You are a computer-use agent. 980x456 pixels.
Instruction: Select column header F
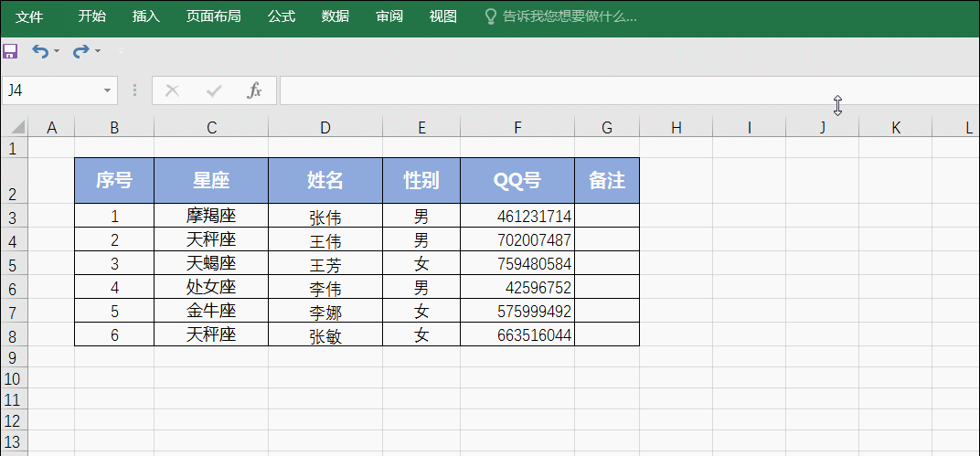pos(517,128)
